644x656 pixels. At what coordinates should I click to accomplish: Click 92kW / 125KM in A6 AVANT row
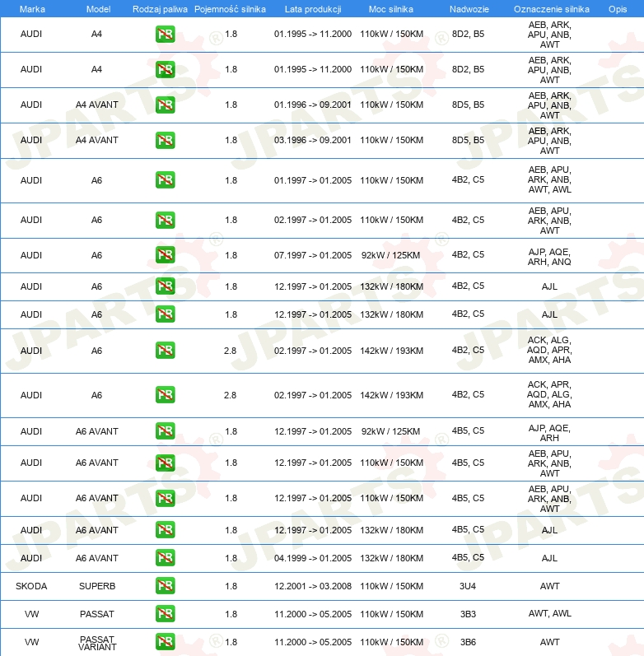(x=390, y=431)
